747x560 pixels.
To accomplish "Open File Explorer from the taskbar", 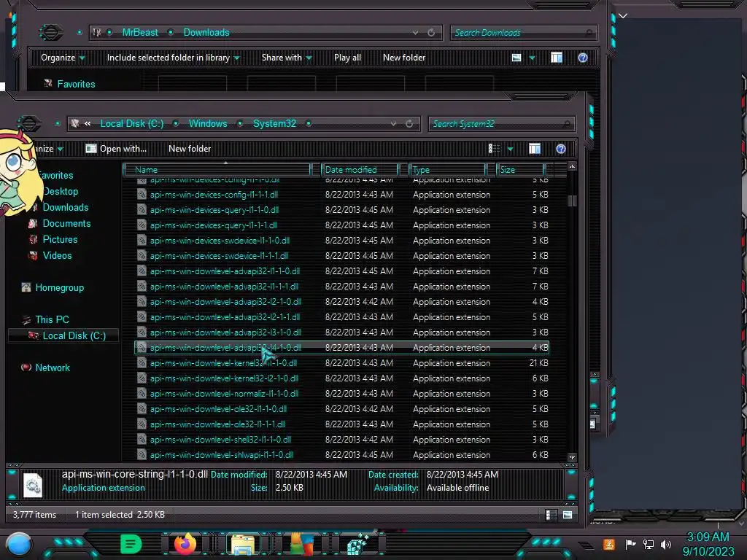I will coord(243,545).
